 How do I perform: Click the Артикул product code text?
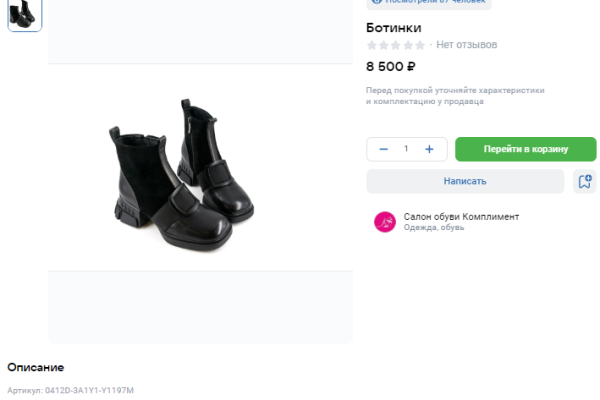point(71,390)
